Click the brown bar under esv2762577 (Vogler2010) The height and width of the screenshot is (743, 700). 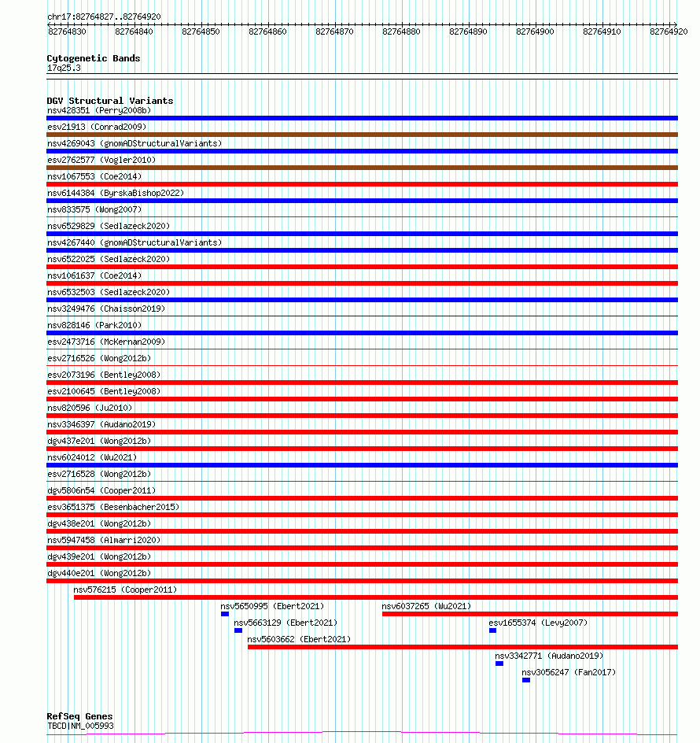point(363,168)
